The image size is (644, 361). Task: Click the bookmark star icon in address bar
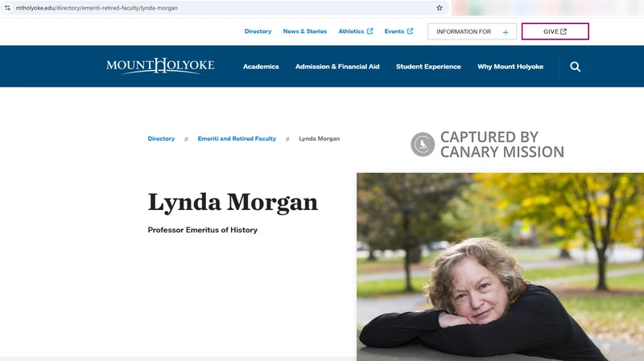[x=440, y=8]
